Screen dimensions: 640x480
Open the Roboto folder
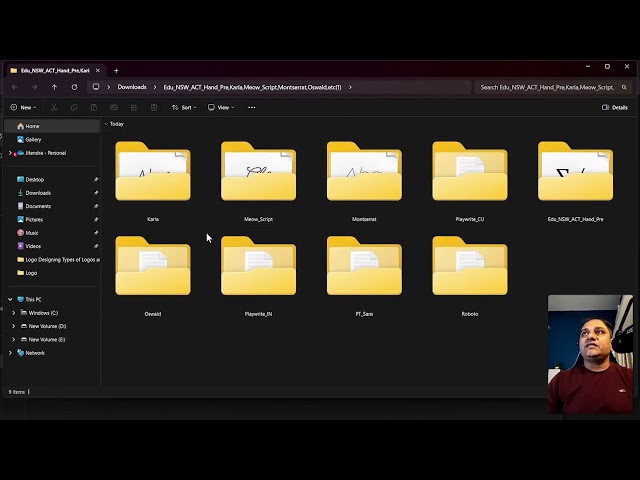[x=470, y=266]
